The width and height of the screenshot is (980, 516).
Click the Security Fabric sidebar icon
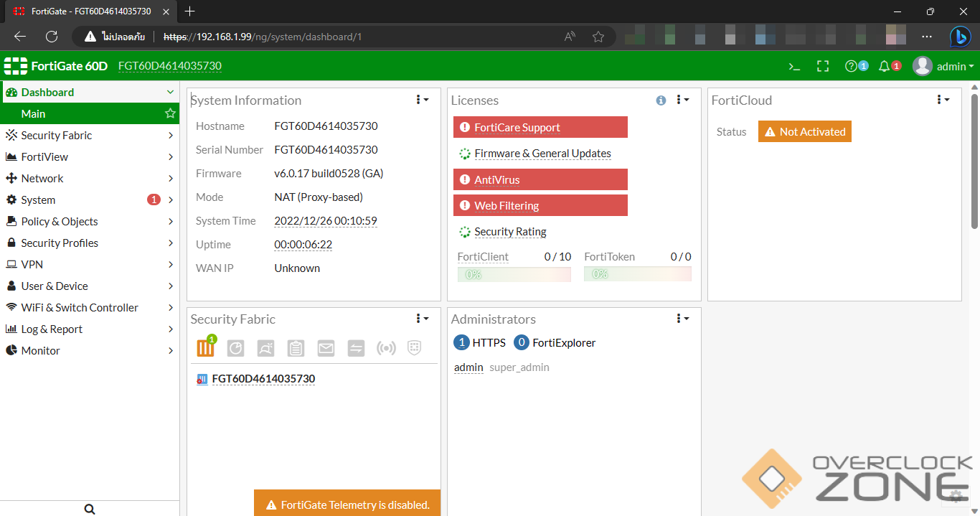coord(11,135)
